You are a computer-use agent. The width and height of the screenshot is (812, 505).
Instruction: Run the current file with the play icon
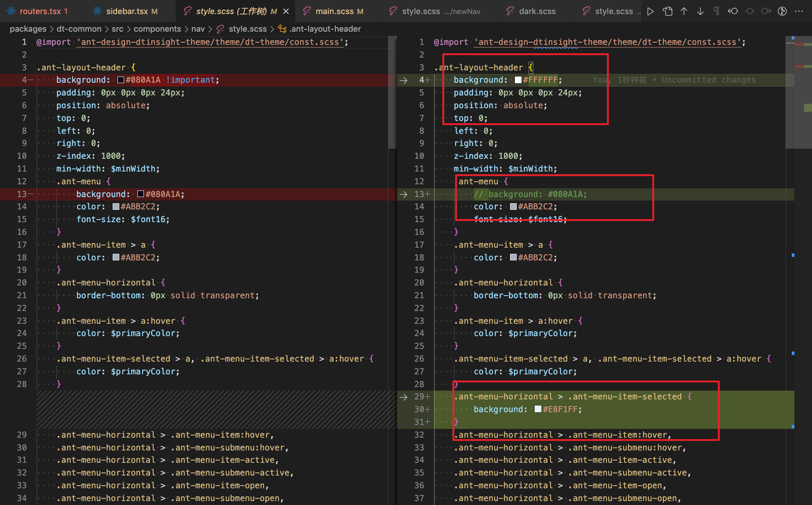pos(650,11)
